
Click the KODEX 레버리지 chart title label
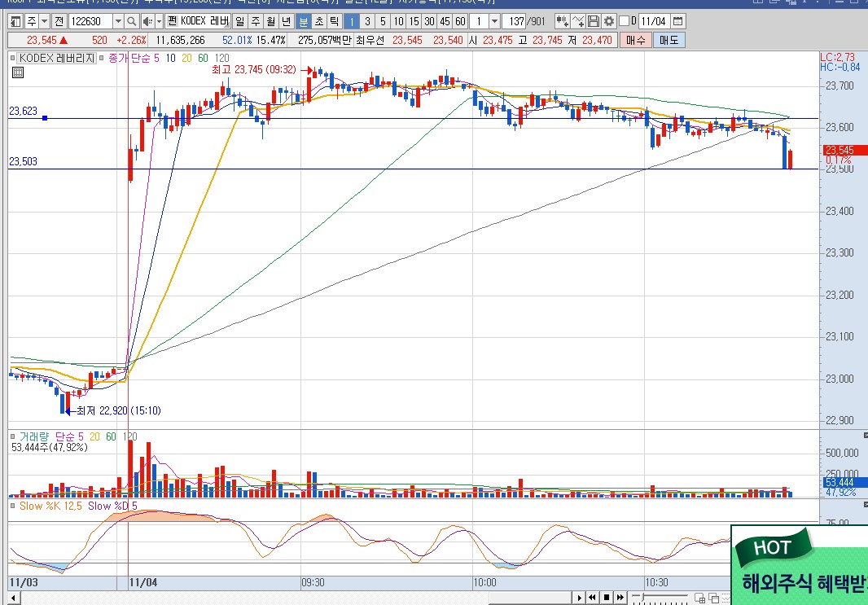(x=56, y=58)
